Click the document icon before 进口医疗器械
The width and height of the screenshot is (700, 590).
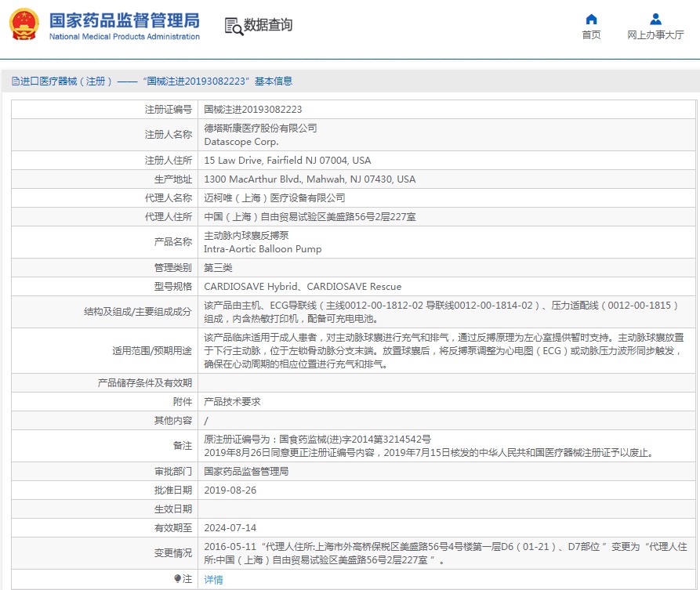point(16,81)
